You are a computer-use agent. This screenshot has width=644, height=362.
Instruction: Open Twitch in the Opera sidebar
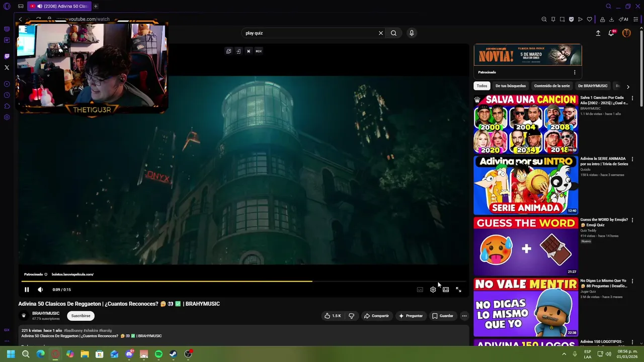click(x=7, y=56)
